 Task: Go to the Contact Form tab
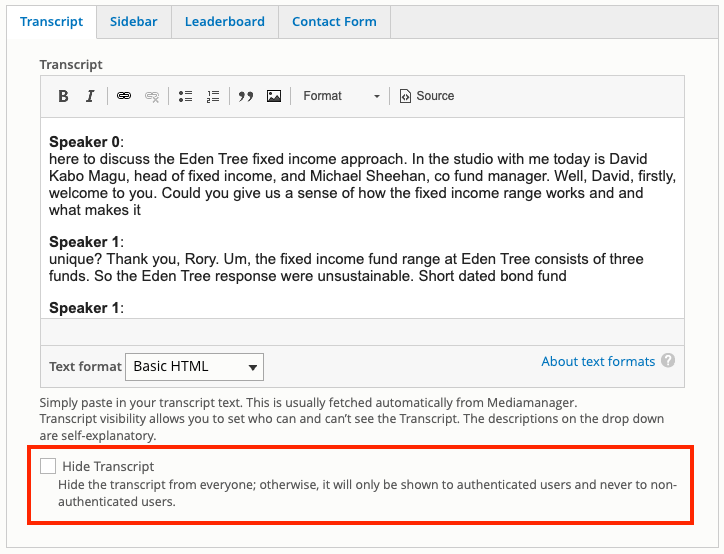[x=334, y=22]
